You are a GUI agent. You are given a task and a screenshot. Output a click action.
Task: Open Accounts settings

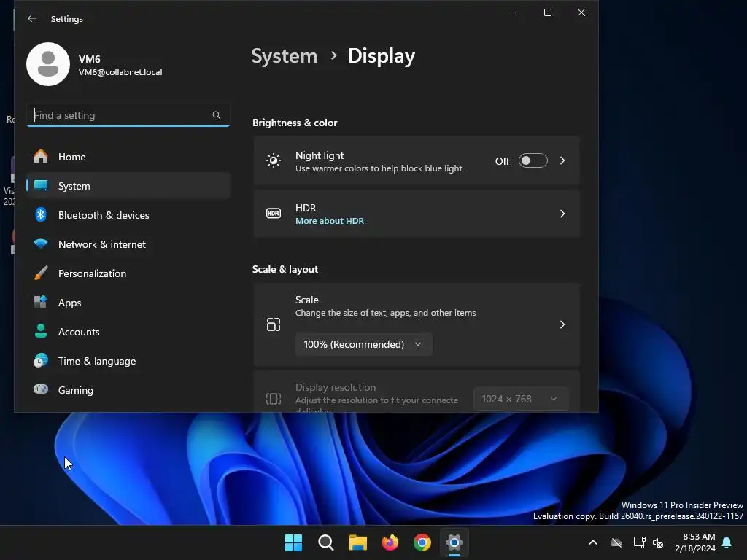(x=128, y=332)
